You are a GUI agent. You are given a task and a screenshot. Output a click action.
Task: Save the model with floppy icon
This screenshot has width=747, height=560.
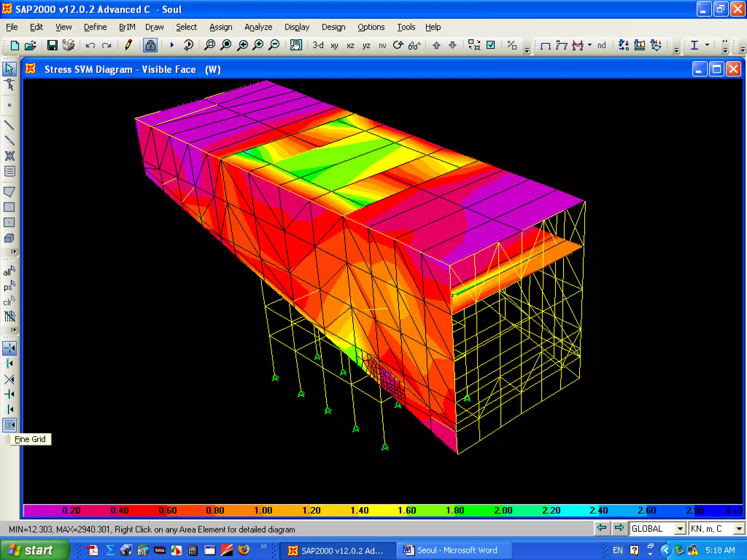click(x=52, y=45)
